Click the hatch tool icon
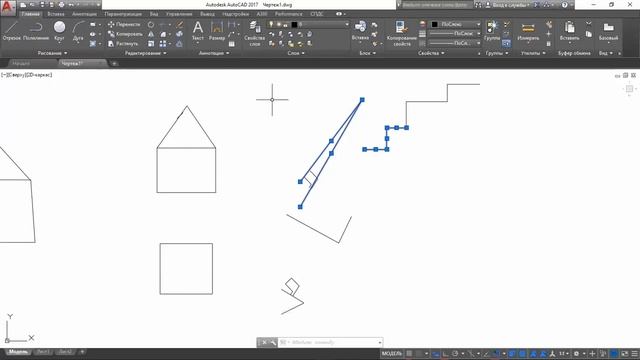This screenshot has height=360, width=640. [93, 43]
